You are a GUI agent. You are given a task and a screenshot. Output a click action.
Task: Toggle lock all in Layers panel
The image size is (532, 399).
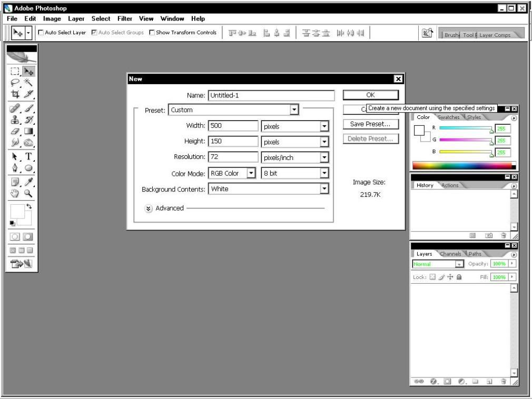459,277
